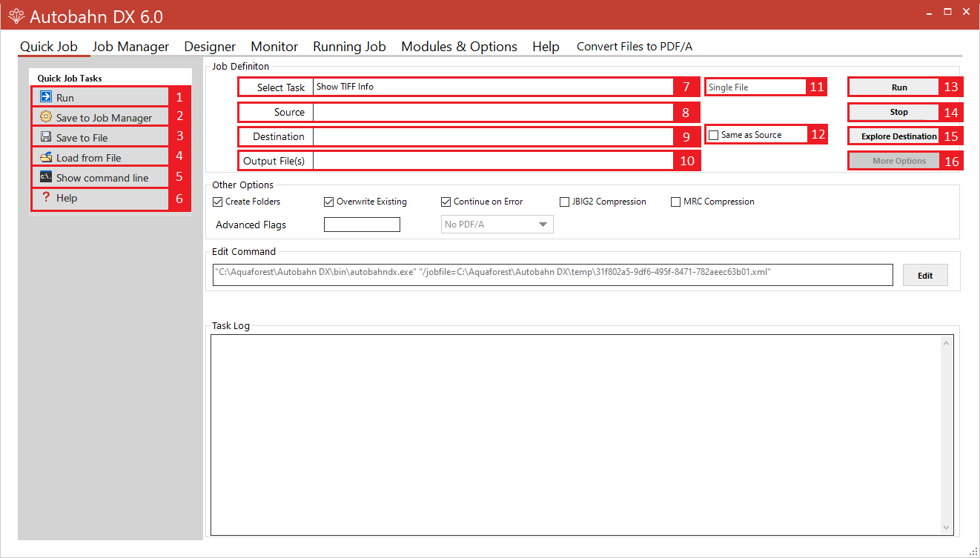Select Convert Files to PDF/A
The height and width of the screenshot is (558, 980).
tap(634, 46)
